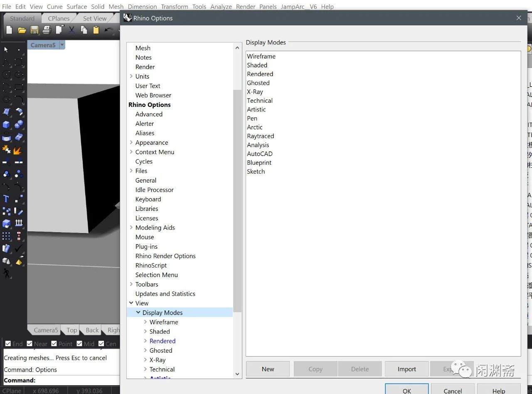Viewport: 532px width, 394px height.
Task: Toggle the Mid object snap checkbox
Action: 79,344
